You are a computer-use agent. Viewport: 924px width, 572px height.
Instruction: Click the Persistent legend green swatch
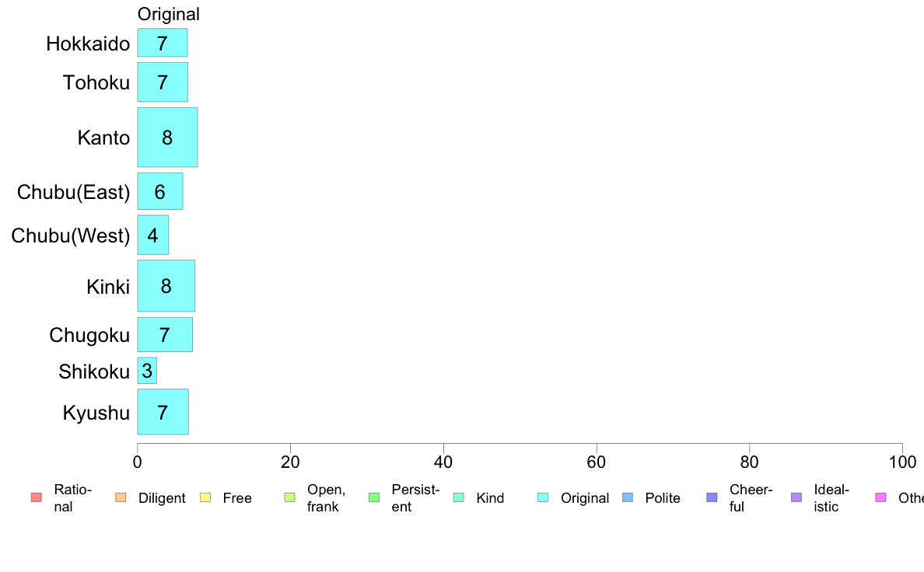374,497
